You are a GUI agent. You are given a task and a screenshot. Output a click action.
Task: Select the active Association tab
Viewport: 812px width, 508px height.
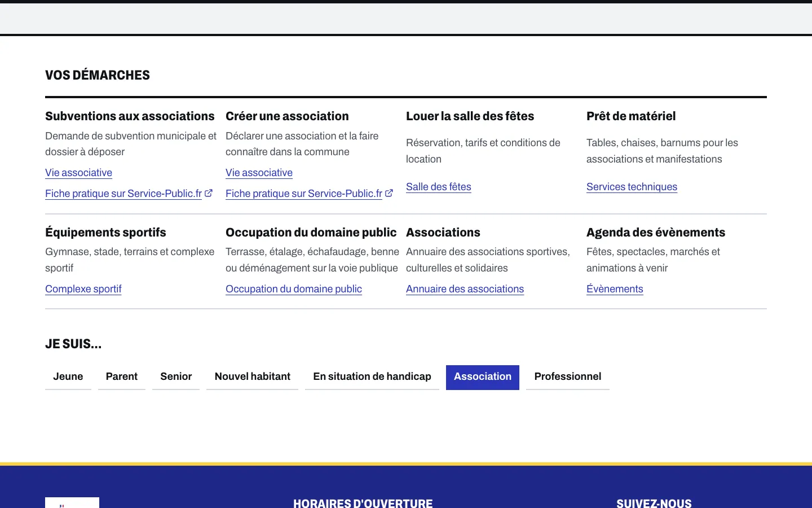(x=483, y=376)
